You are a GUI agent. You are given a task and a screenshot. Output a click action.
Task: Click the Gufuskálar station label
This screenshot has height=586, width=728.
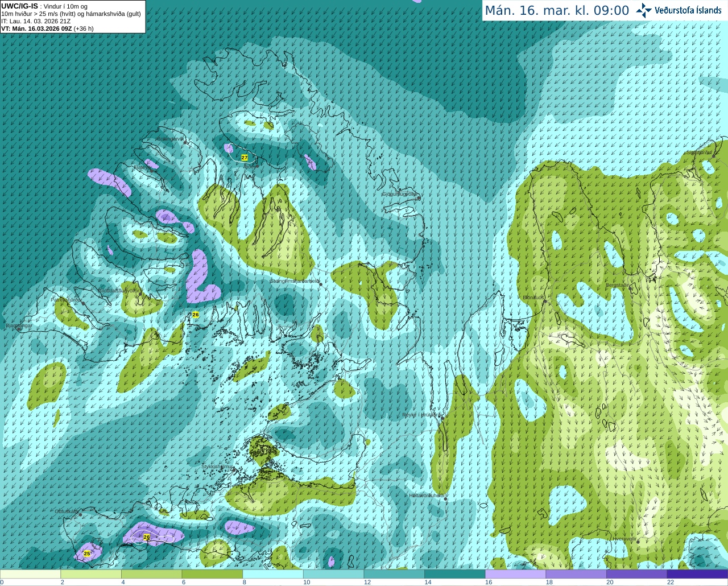point(67,511)
